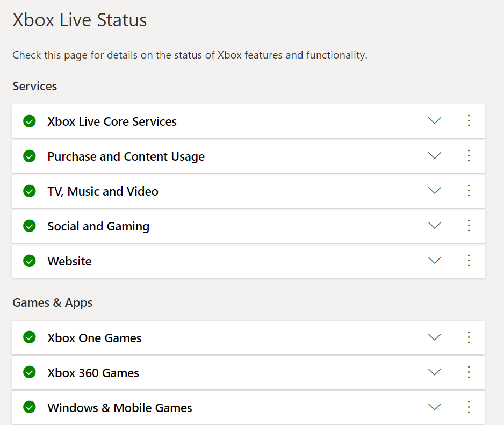Click the Xbox Live Core Services label
The width and height of the screenshot is (504, 425).
112,121
